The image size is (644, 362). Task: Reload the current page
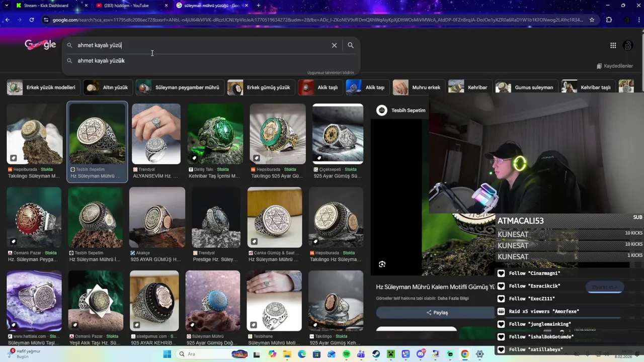(x=32, y=20)
